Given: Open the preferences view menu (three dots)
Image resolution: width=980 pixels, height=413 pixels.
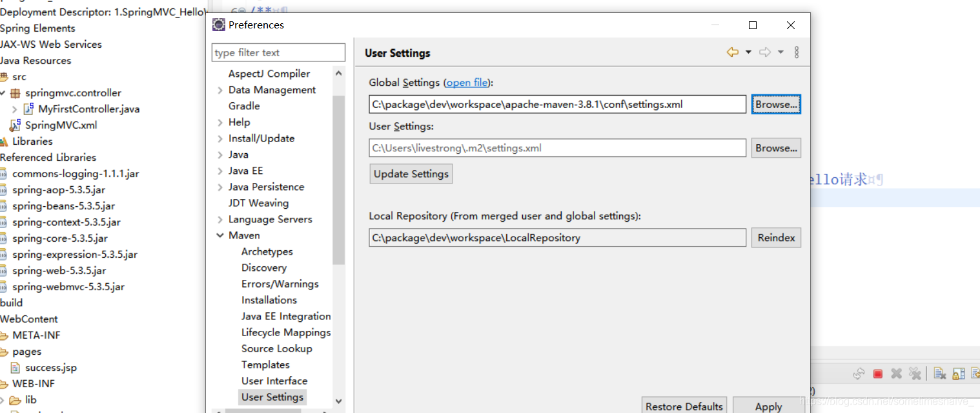Looking at the screenshot, I should coord(797,52).
